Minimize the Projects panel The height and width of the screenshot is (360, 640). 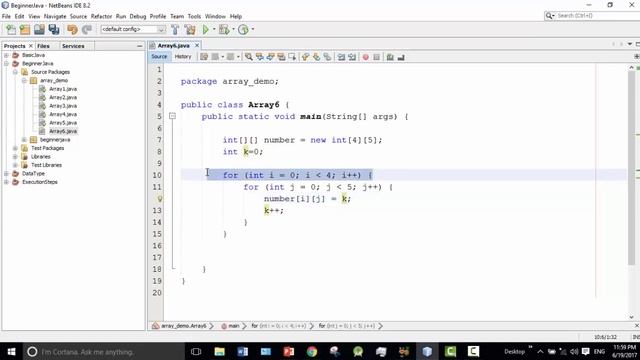140,46
